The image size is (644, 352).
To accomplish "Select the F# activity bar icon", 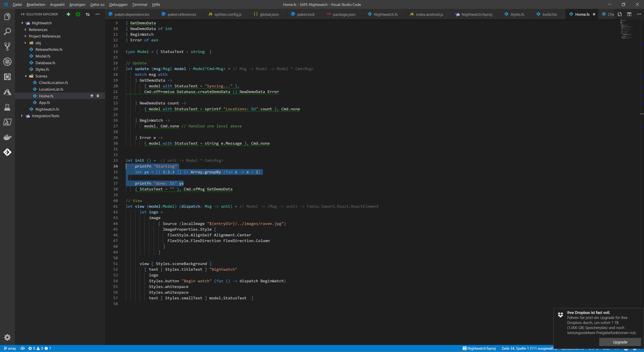I will point(8,152).
